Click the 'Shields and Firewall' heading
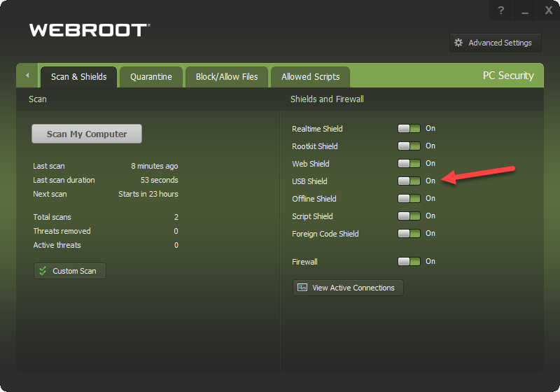Viewport: 560px width, 392px height. (327, 99)
